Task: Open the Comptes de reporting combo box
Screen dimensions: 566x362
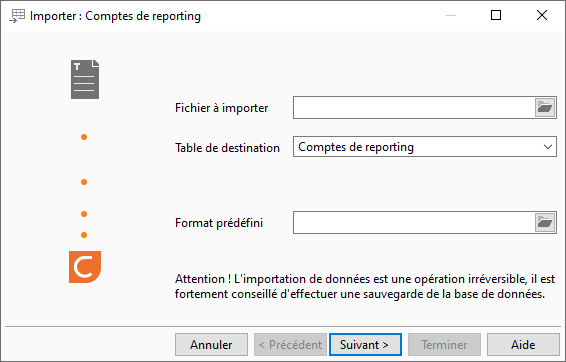Action: click(424, 147)
